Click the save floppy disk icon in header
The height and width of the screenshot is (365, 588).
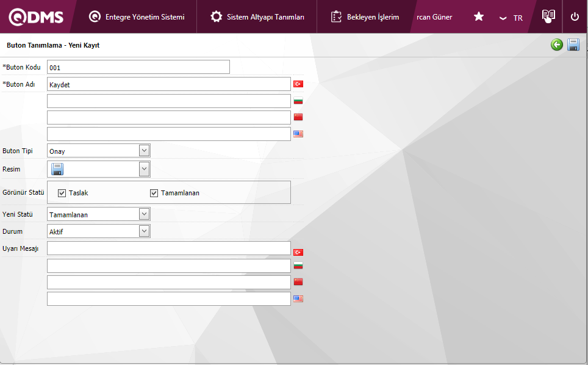[573, 45]
